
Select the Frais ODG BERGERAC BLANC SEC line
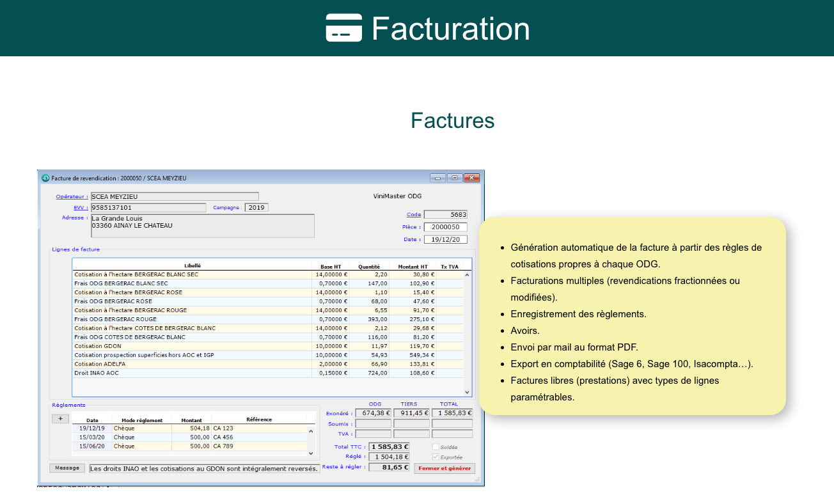(x=268, y=283)
